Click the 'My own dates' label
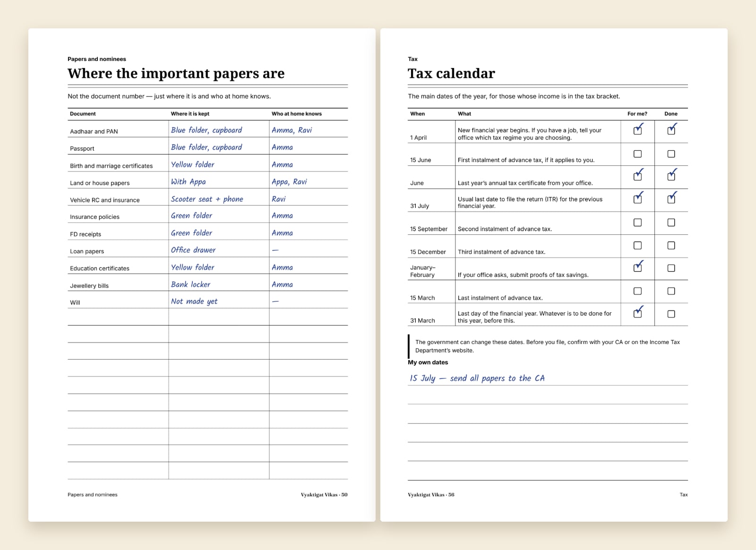Screen dimensions: 756x550 (x=428, y=362)
